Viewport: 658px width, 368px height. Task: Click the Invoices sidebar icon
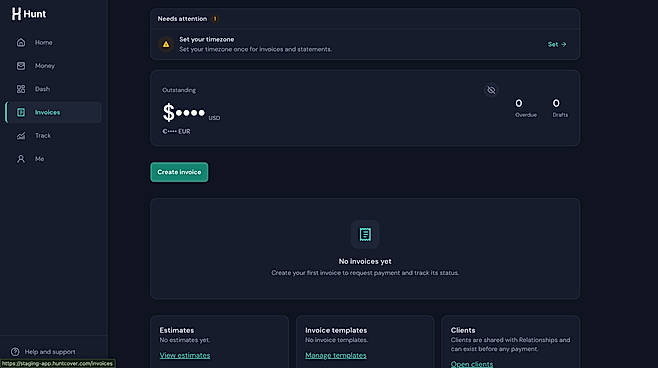click(x=21, y=112)
